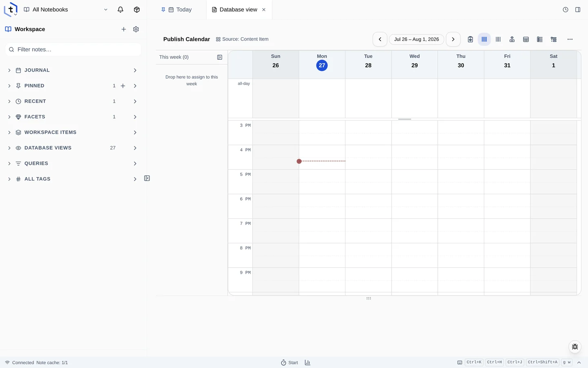
Task: Switch to month grid view icon
Action: (x=526, y=39)
